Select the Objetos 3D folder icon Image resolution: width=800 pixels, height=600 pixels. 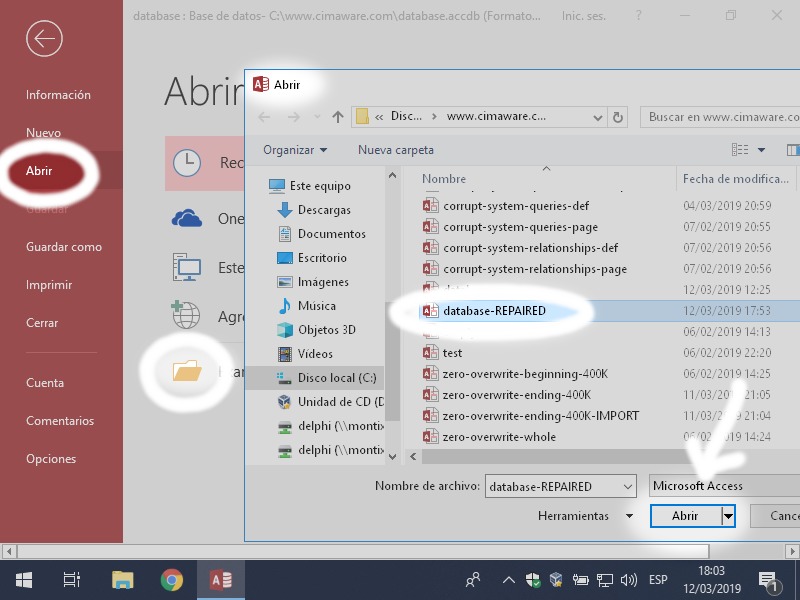pos(284,330)
